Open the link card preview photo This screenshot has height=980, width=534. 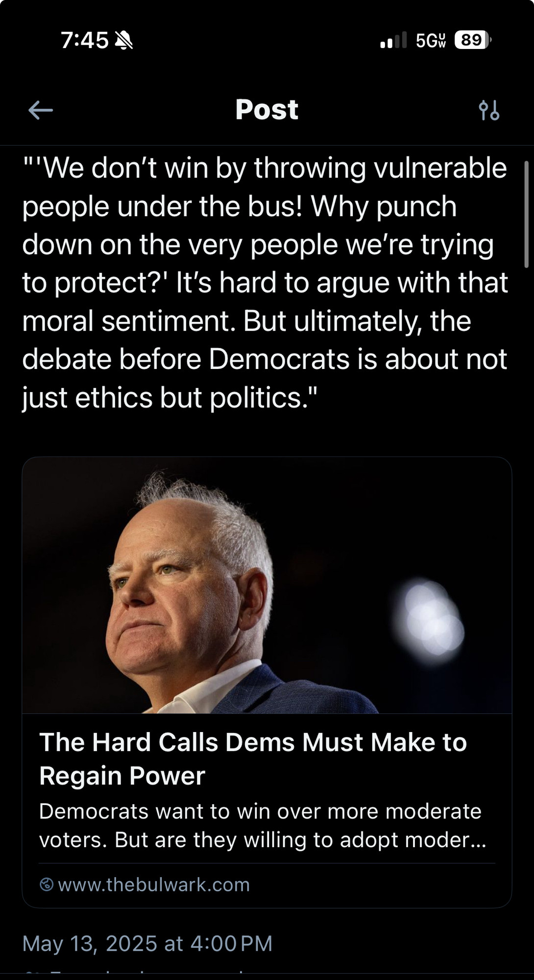pyautogui.click(x=267, y=585)
